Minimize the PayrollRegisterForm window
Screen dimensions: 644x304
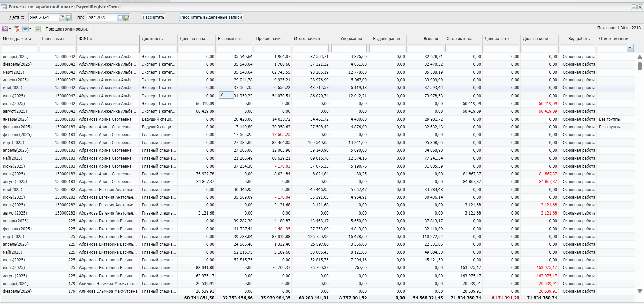(634, 7)
